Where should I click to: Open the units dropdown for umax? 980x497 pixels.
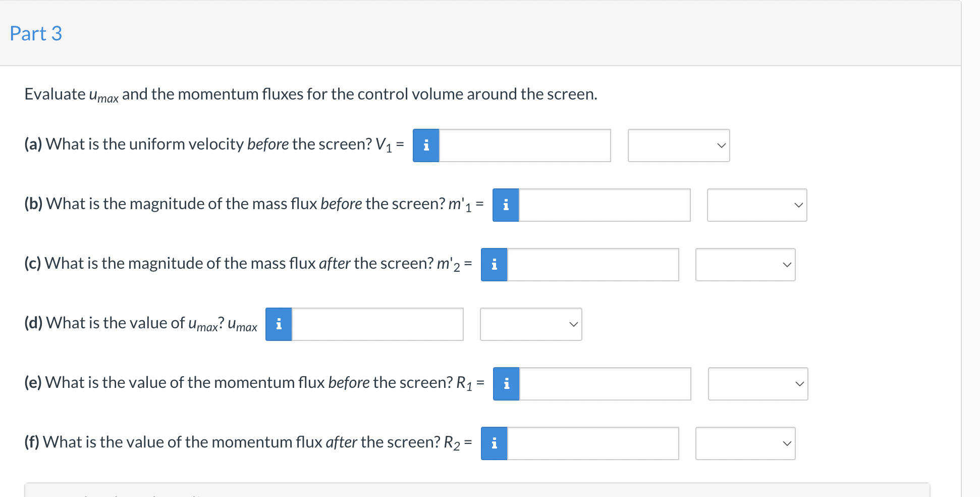point(530,324)
